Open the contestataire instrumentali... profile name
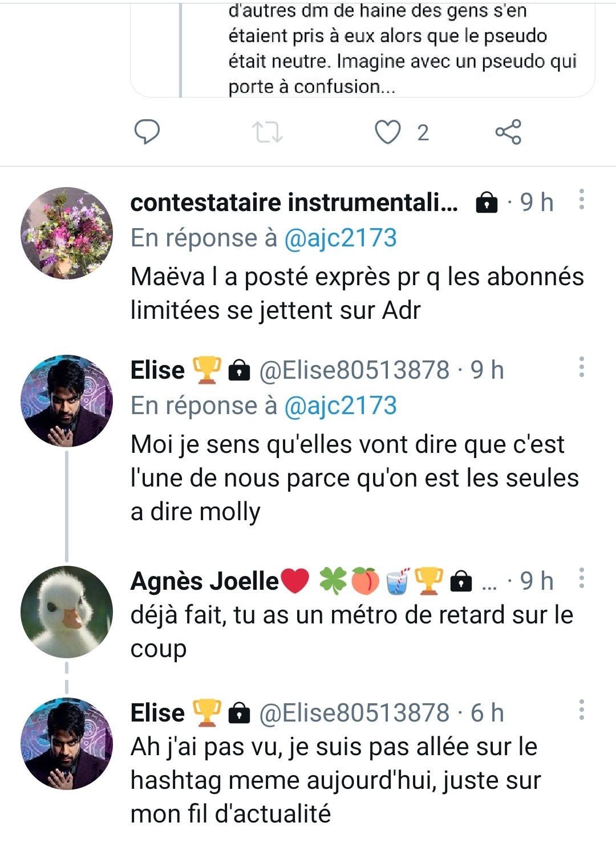The image size is (616, 851). (294, 202)
